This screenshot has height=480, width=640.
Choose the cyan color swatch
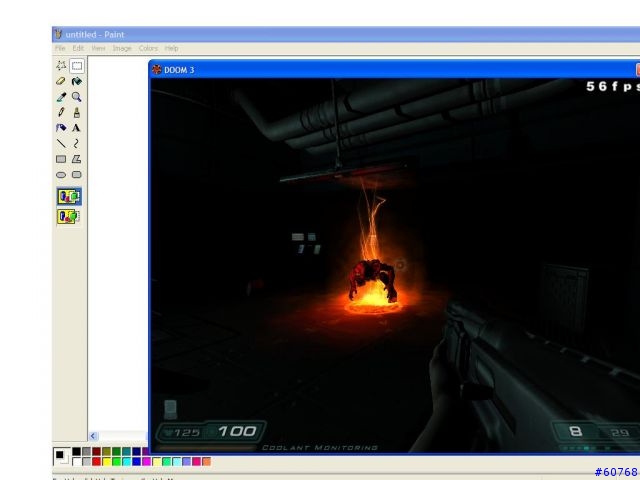tap(127, 462)
